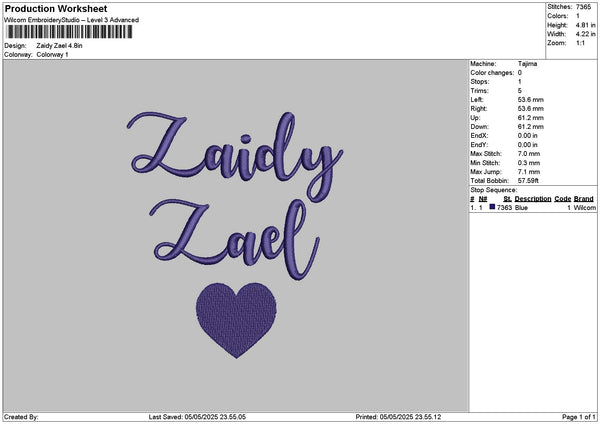Click the 'Printed' timestamp in footer
The image size is (600, 424).
pos(398,417)
